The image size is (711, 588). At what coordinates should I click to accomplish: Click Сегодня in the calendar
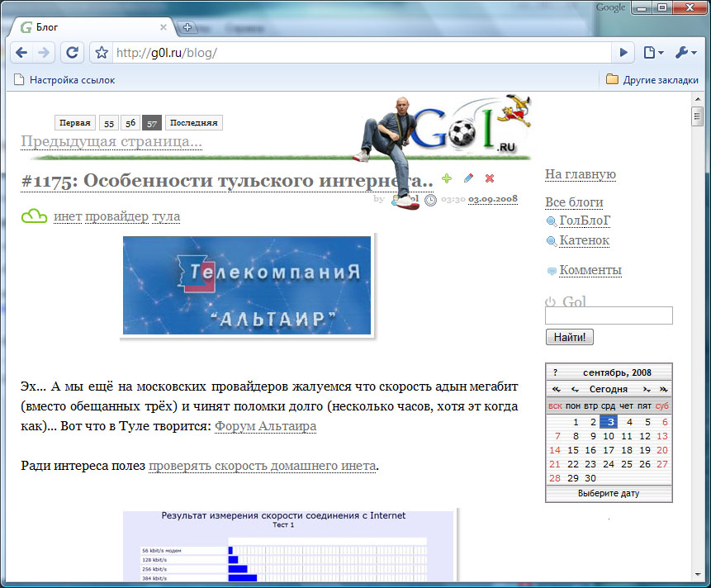coord(609,389)
